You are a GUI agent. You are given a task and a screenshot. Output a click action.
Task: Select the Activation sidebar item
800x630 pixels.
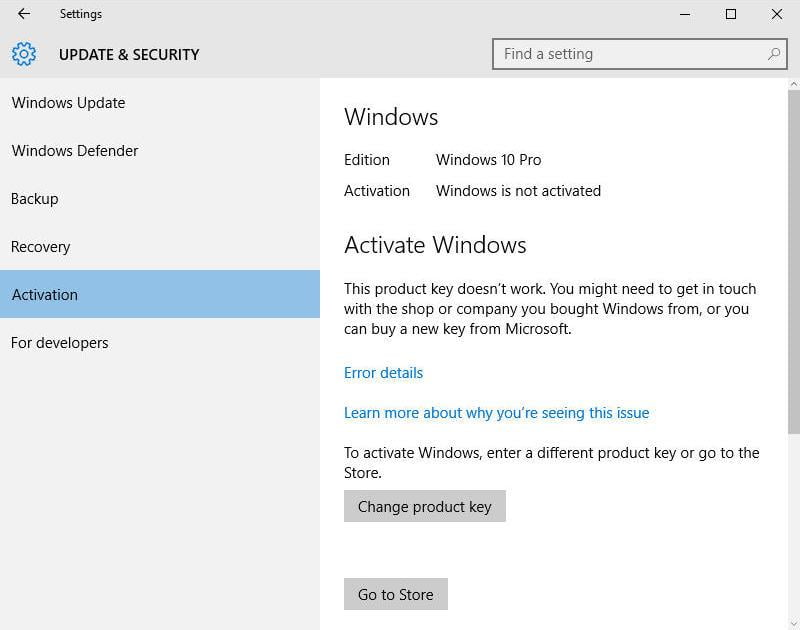160,294
